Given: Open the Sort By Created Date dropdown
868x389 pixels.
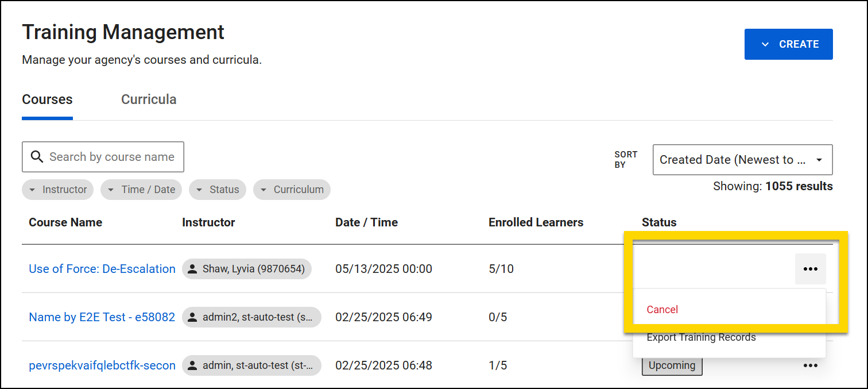Looking at the screenshot, I should tap(742, 160).
